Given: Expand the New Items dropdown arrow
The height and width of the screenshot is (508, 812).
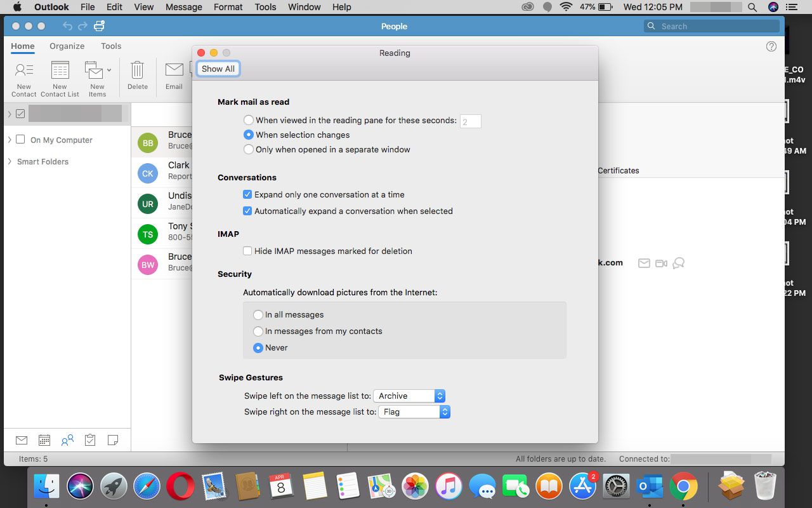Looking at the screenshot, I should (x=109, y=70).
